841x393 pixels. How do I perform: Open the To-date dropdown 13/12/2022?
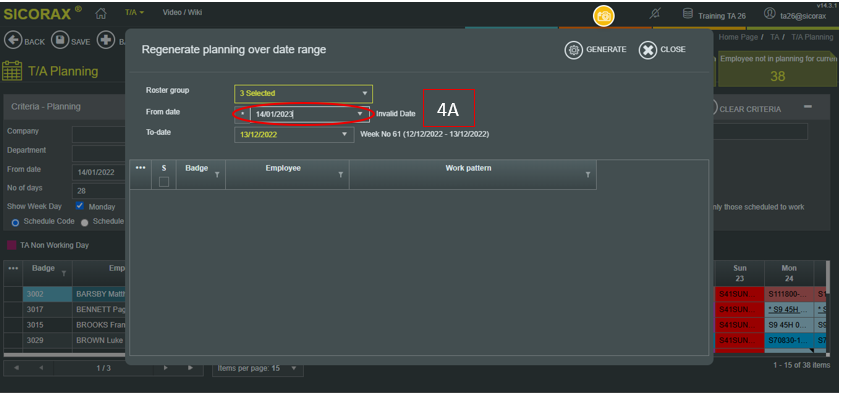click(x=294, y=135)
